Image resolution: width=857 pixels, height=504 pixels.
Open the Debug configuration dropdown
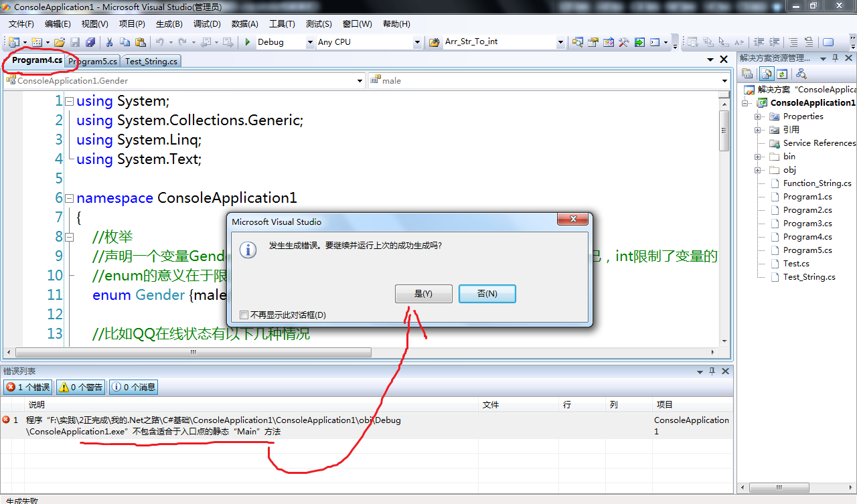(310, 42)
